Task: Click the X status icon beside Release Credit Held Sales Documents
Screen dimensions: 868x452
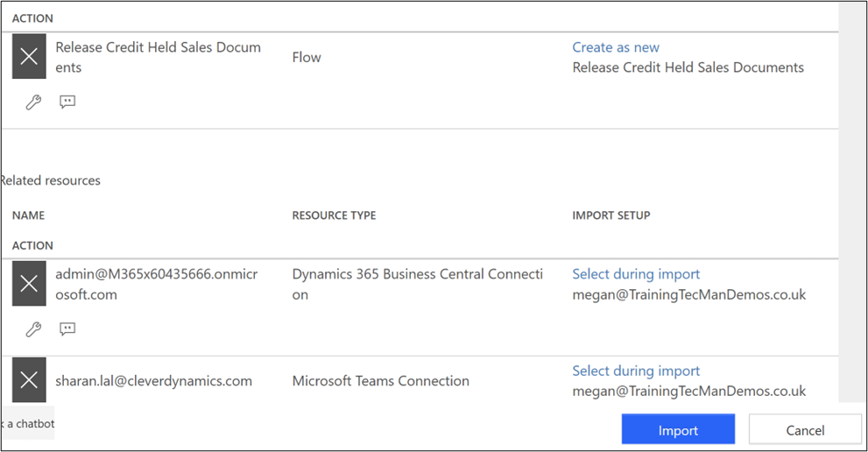Action: (29, 57)
